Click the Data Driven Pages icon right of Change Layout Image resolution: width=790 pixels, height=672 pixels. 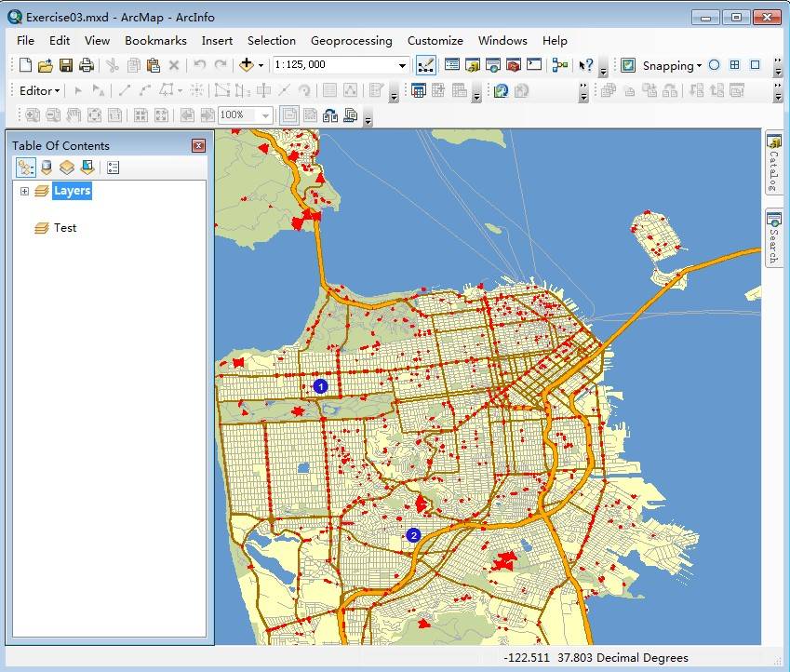pos(351,115)
